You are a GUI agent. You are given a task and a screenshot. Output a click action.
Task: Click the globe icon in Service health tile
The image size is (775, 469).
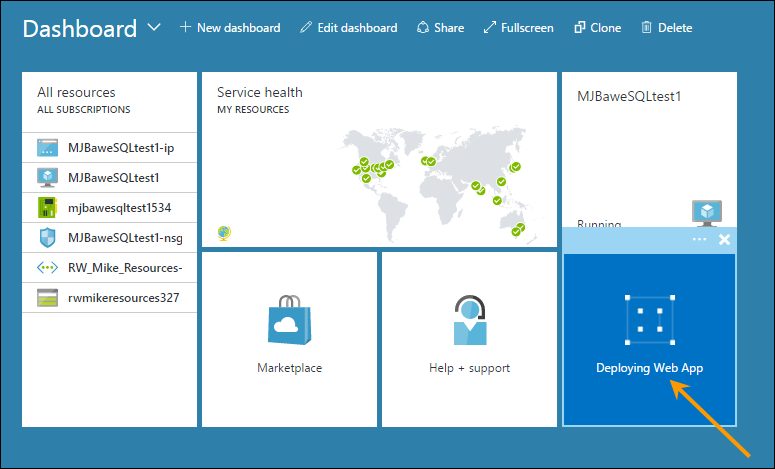[224, 233]
